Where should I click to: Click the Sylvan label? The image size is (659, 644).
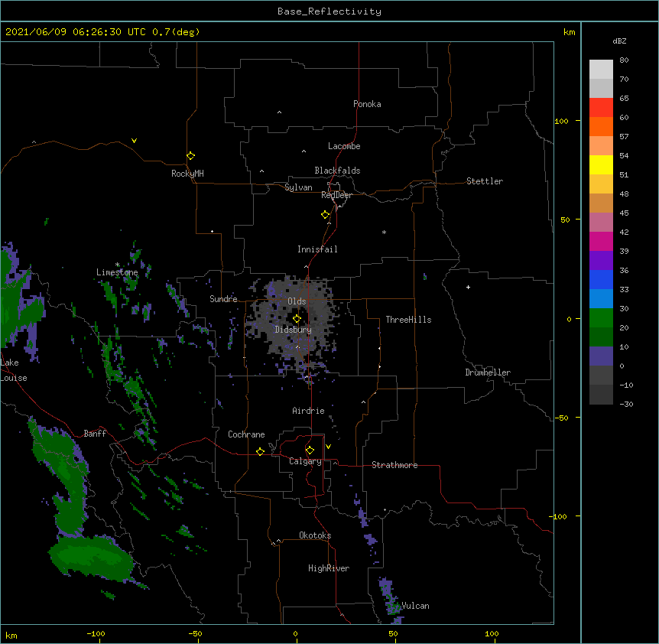point(298,187)
